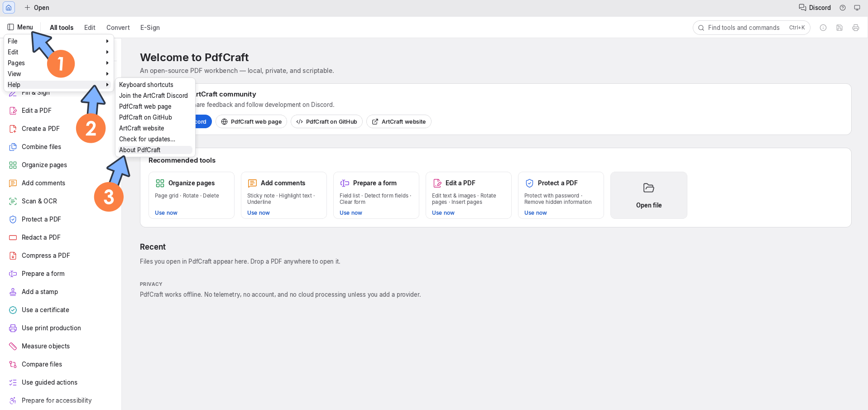The image size is (868, 410).
Task: Click the Use a certificate icon
Action: click(x=13, y=310)
